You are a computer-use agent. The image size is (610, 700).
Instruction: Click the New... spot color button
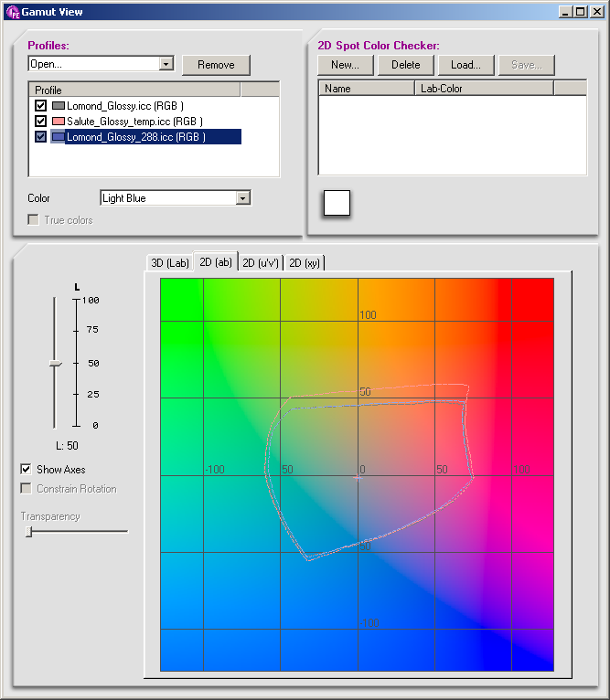pyautogui.click(x=345, y=65)
